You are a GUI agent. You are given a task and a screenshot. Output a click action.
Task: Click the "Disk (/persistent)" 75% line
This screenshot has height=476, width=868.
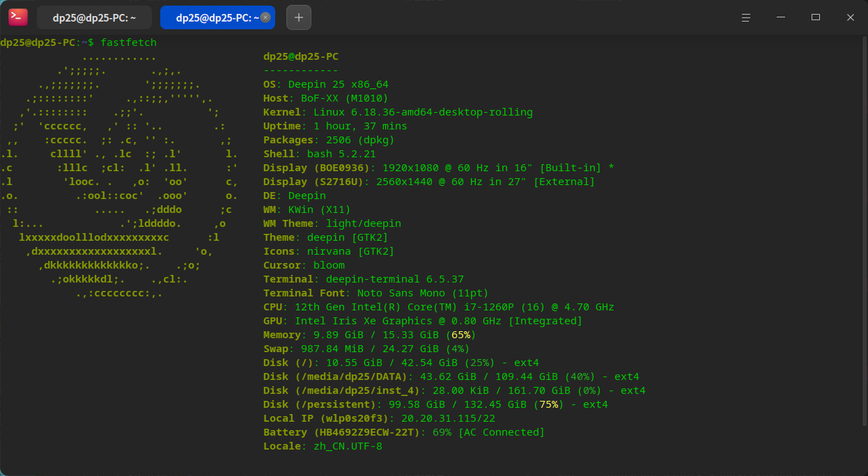(x=435, y=404)
